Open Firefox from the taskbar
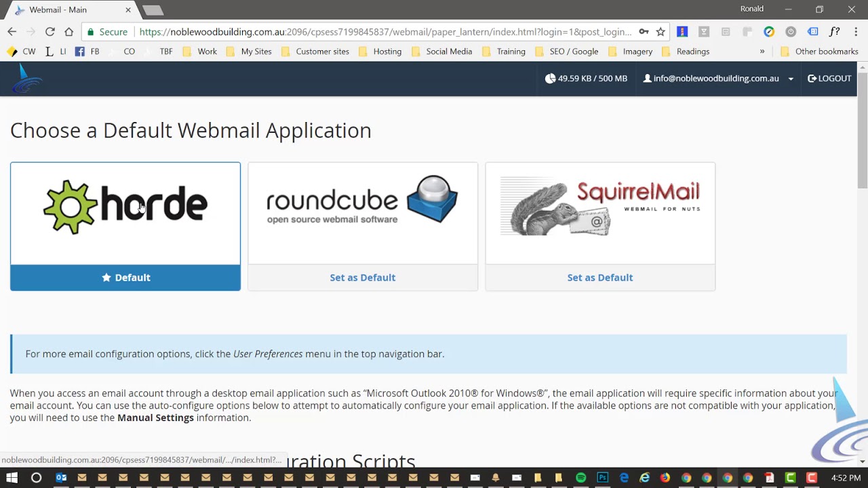Image resolution: width=868 pixels, height=488 pixels. tap(665, 478)
